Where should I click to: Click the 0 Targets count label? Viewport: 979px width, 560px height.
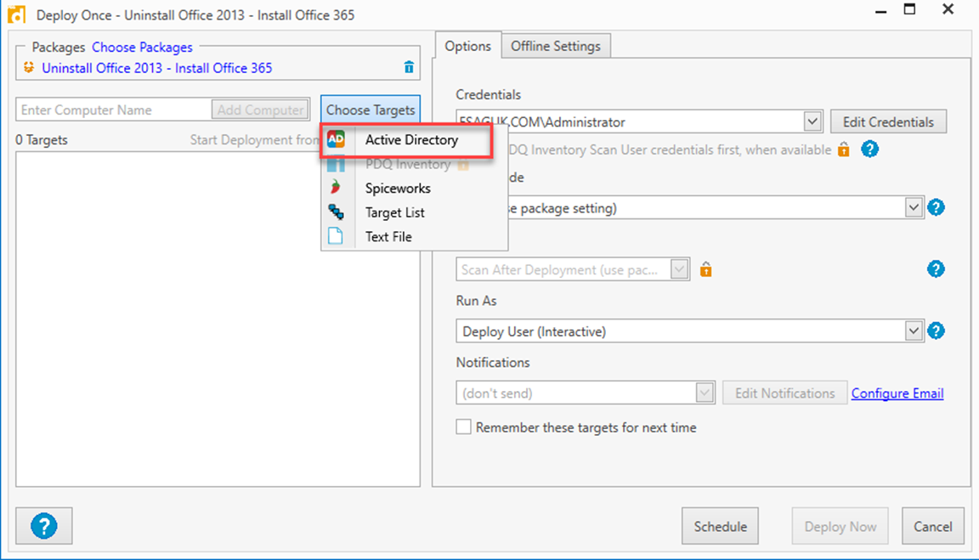[41, 140]
